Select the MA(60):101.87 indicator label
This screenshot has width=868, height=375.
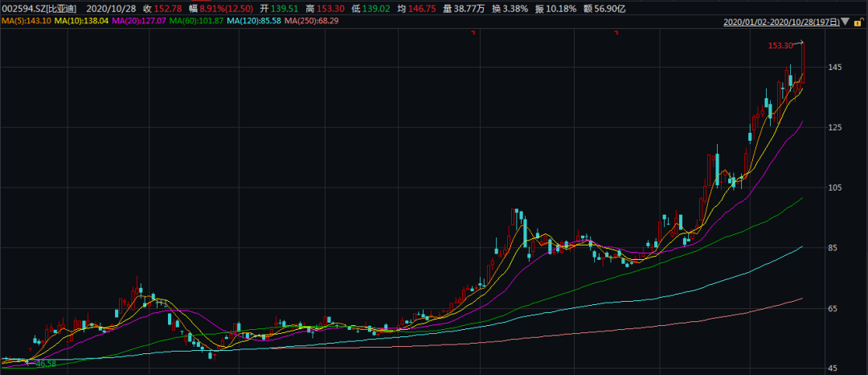tap(197, 20)
